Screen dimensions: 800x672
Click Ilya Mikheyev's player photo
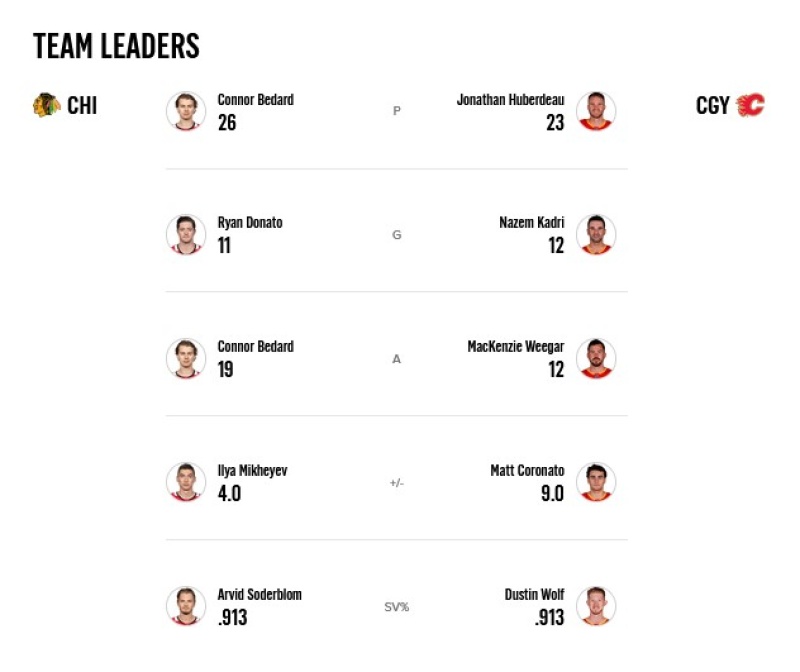point(186,482)
